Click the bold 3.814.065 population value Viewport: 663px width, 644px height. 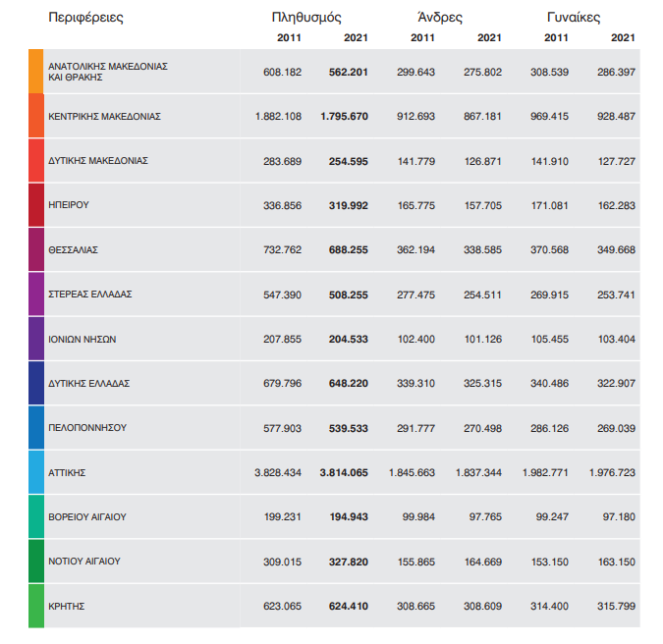coord(344,472)
